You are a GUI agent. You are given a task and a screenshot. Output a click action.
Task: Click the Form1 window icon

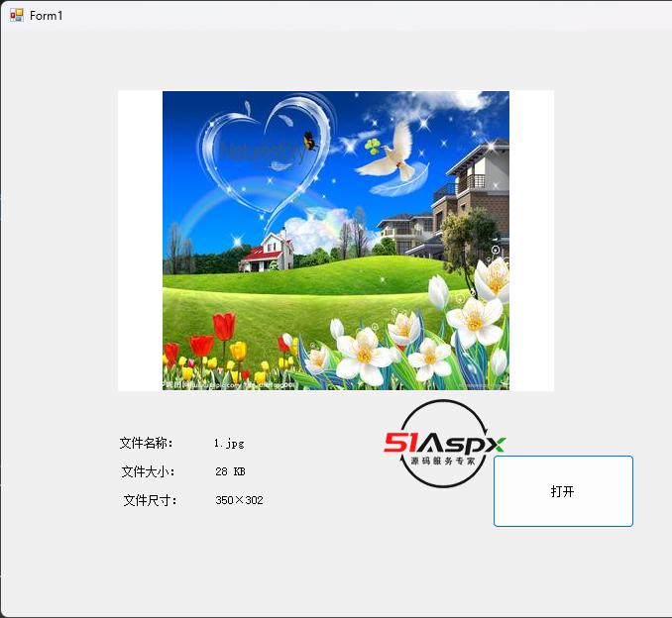[x=16, y=16]
